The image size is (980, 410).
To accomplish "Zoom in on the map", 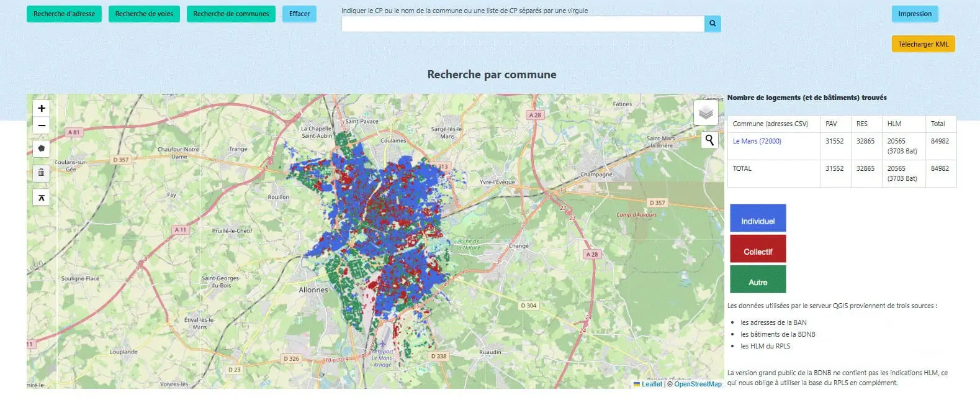I will click(42, 108).
